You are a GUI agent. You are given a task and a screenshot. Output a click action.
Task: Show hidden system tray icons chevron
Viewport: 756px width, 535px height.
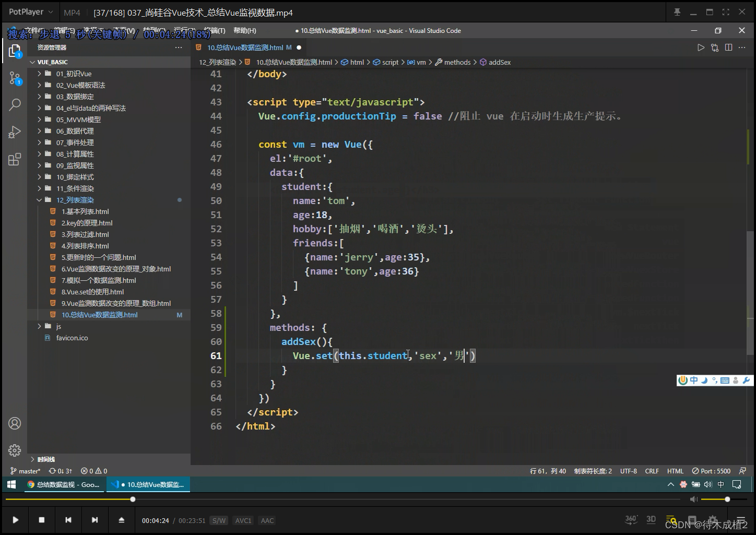click(x=671, y=484)
